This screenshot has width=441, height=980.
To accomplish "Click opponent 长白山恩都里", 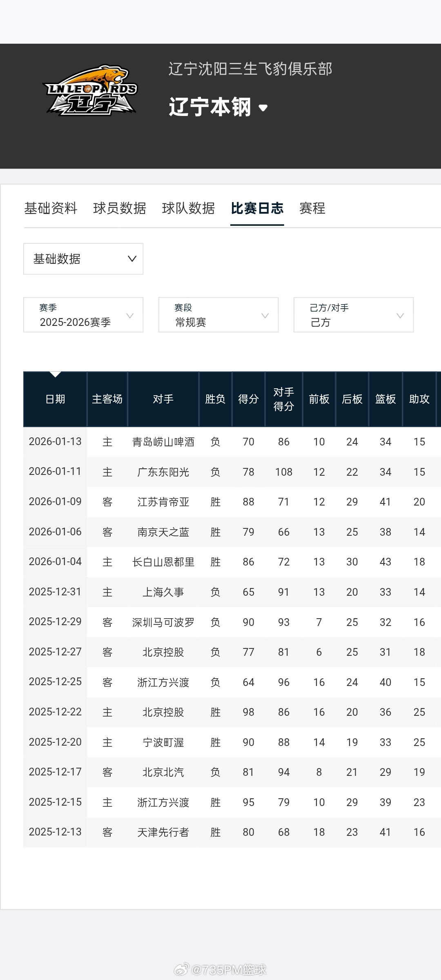I will [x=163, y=562].
